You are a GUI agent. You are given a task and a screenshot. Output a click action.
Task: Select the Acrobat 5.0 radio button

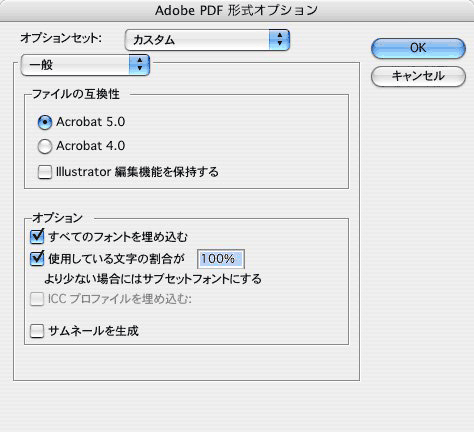[x=45, y=122]
